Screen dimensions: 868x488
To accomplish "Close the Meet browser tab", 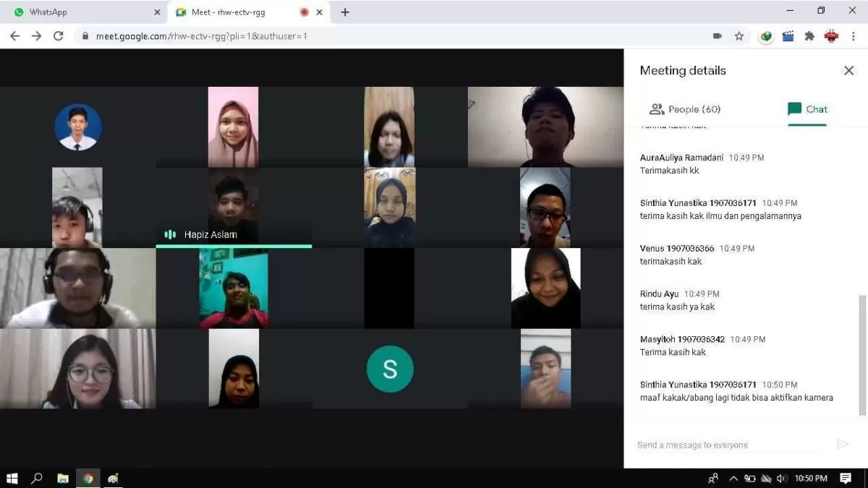I will tap(319, 12).
